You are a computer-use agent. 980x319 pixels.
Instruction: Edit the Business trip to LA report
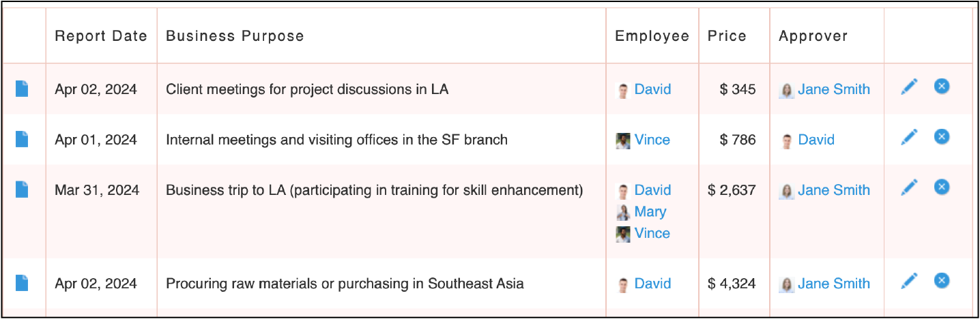coord(909,187)
